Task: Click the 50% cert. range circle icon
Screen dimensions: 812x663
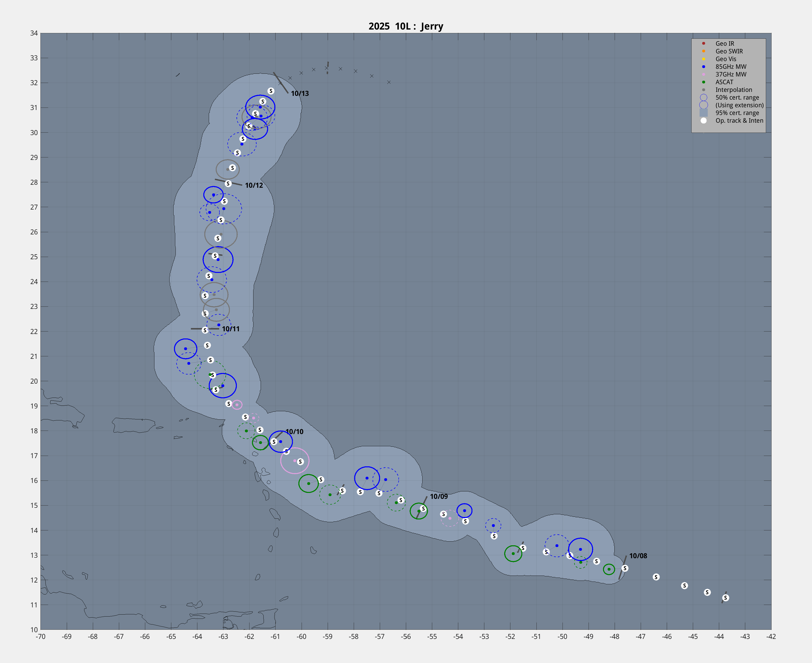Action: 703,97
